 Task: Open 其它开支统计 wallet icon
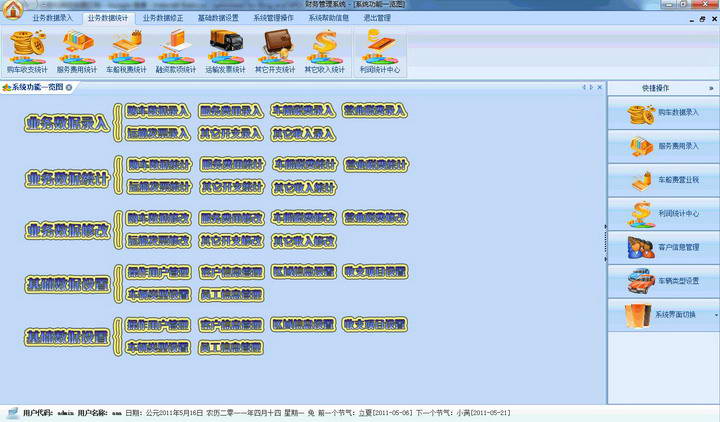[275, 50]
